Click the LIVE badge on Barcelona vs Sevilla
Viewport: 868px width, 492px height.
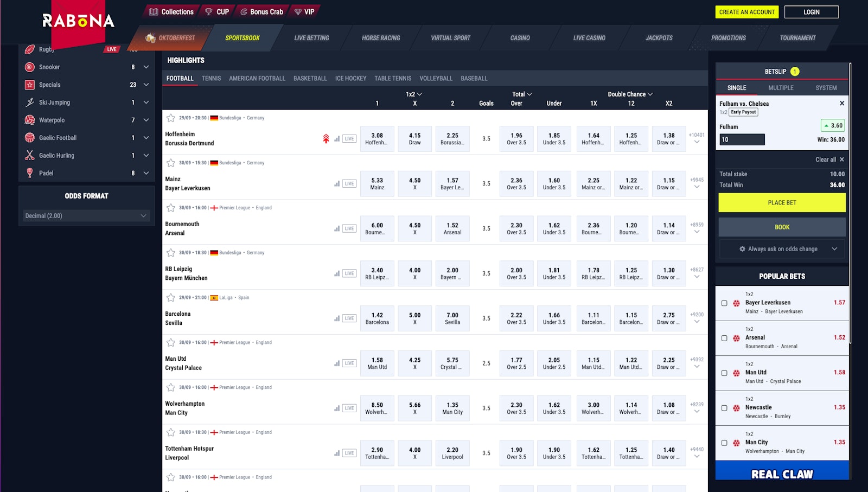(349, 318)
